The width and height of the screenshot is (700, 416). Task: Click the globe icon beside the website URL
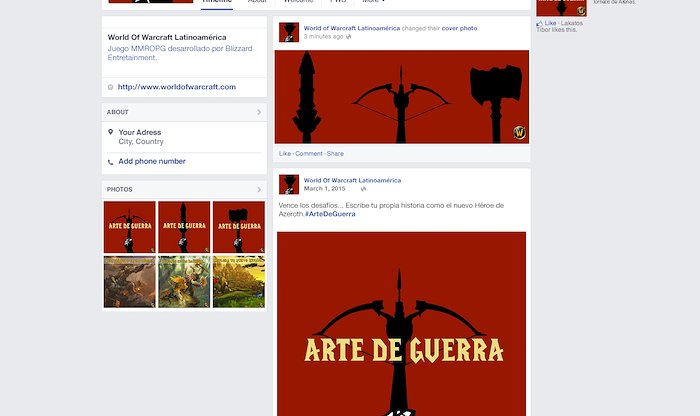pos(110,87)
